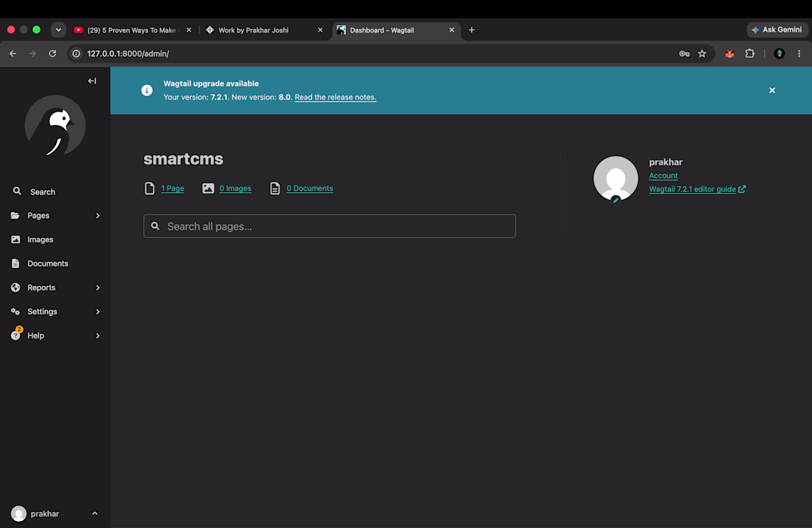Click the Search magnifier icon in sidebar
The image size is (812, 528).
17,191
